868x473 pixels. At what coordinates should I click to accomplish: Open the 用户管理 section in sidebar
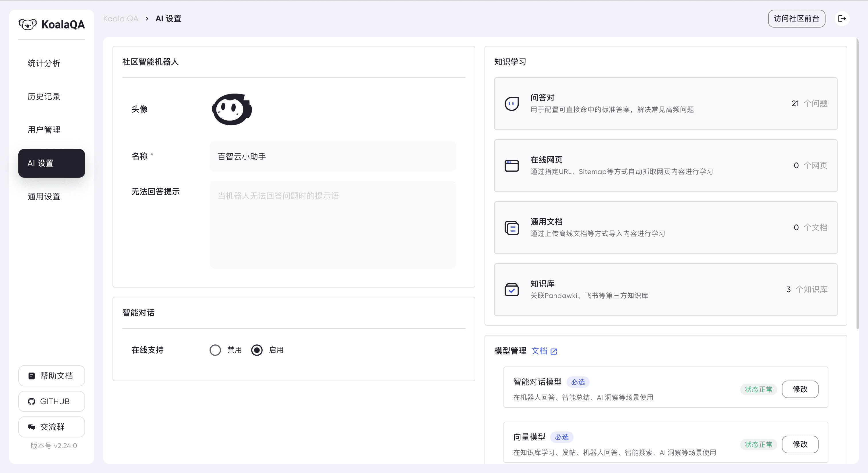tap(43, 130)
